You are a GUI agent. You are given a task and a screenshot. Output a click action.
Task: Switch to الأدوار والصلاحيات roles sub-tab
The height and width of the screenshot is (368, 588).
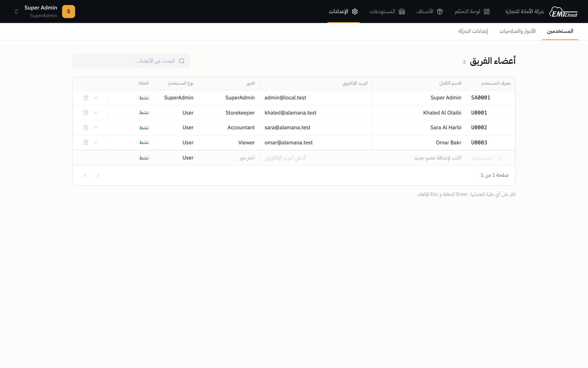[517, 31]
